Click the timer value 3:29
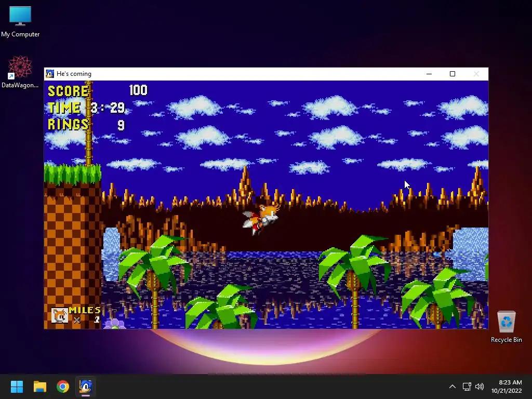This screenshot has height=399, width=532. [108, 108]
